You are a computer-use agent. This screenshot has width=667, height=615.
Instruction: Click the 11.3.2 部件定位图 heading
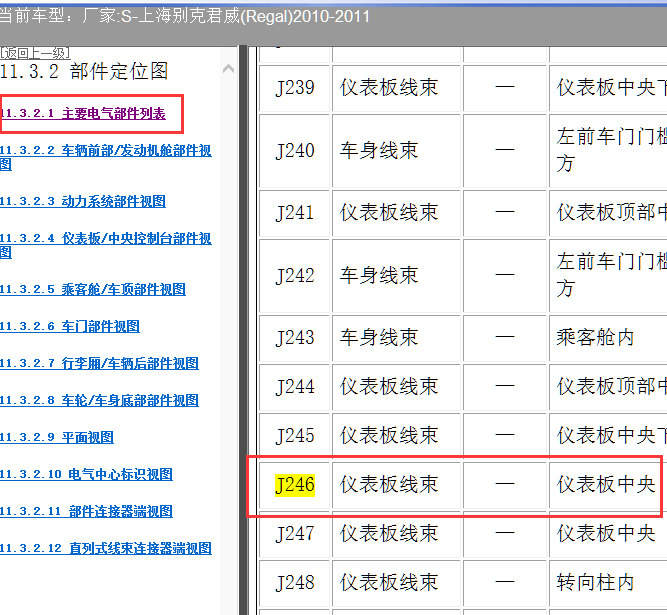tap(84, 71)
